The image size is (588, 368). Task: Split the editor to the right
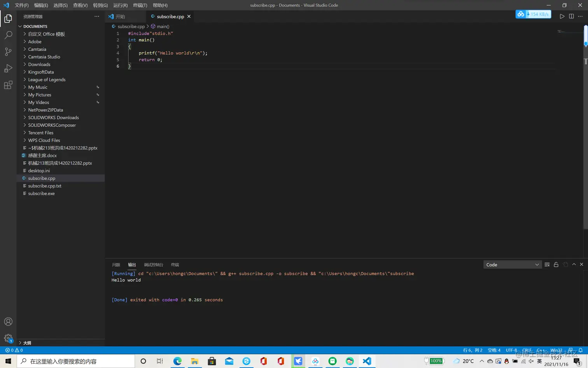coord(571,16)
